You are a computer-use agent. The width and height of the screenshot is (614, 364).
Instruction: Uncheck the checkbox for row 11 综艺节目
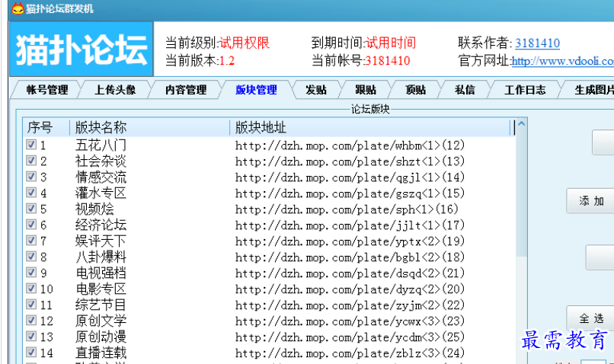click(x=31, y=304)
